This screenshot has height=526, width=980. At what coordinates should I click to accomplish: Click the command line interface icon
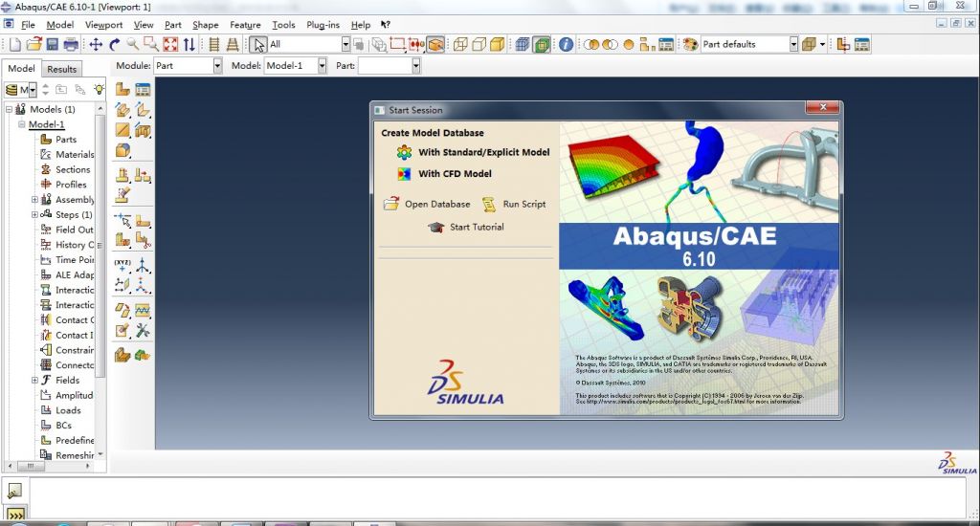tap(15, 515)
